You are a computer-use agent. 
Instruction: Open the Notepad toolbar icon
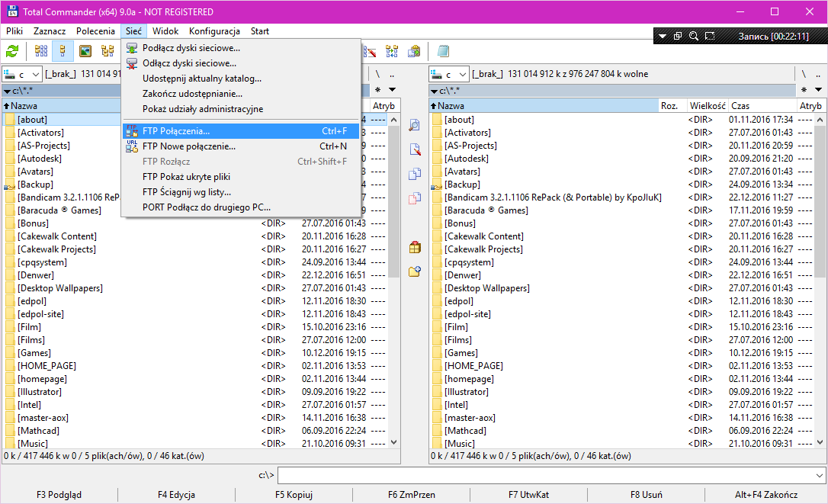coord(444,51)
